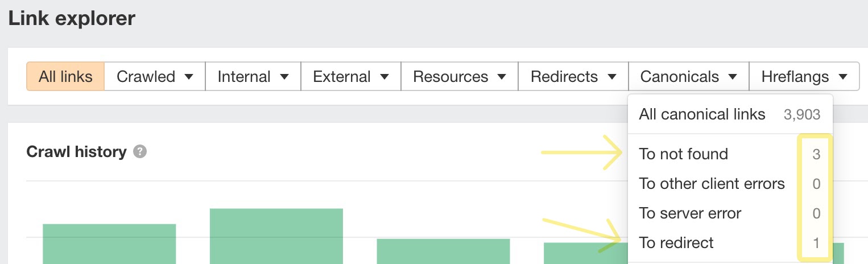Open the Hreflangs dropdown

pyautogui.click(x=804, y=77)
